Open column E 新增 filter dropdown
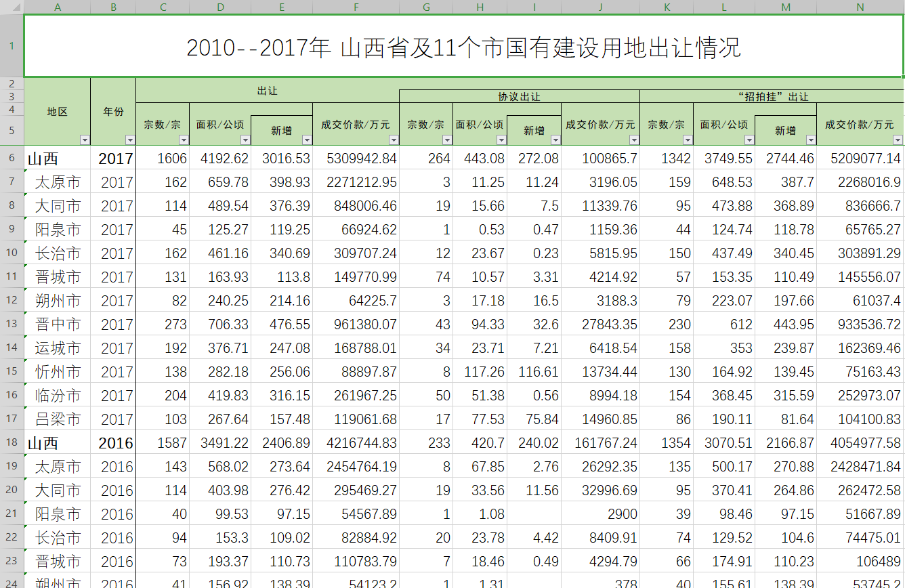 pos(307,140)
